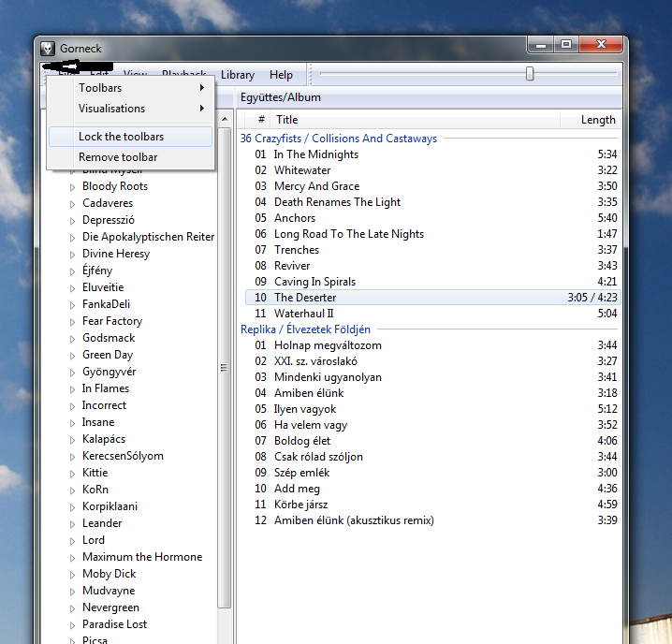Screen dimensions: 672x644
Task: Select track Mindenki ugyanolyan
Action: [x=432, y=377]
